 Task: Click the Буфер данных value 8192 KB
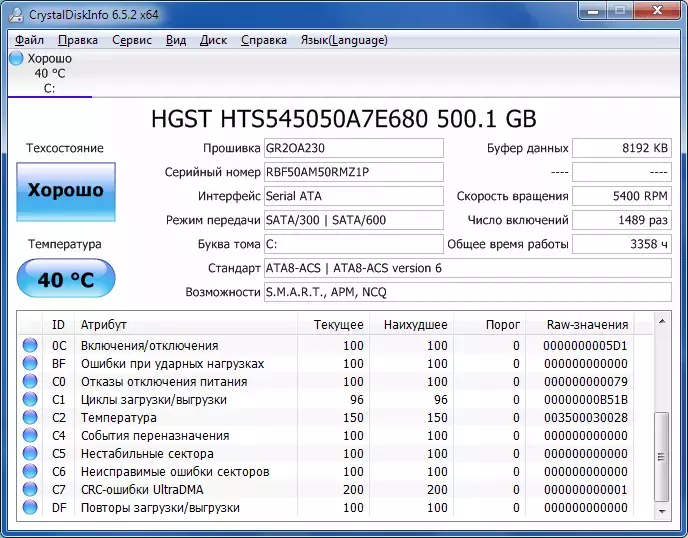coord(622,148)
